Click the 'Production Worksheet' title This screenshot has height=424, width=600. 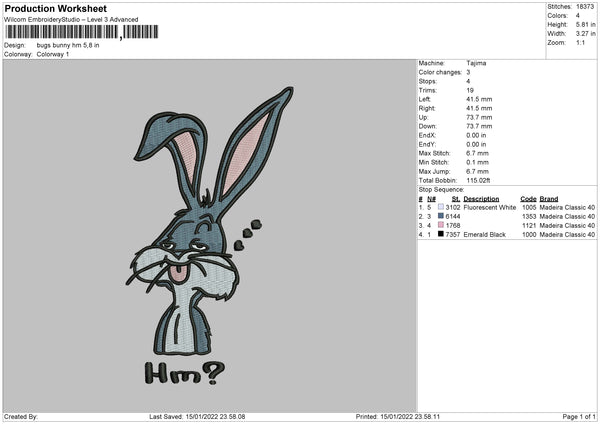point(55,8)
